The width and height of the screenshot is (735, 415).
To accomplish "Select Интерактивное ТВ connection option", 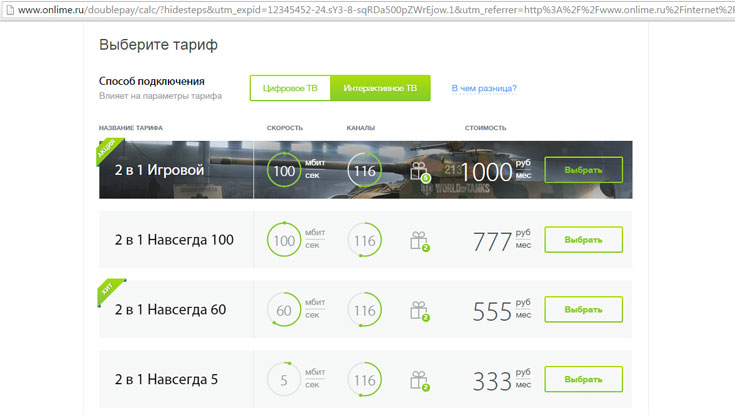I will click(x=380, y=89).
